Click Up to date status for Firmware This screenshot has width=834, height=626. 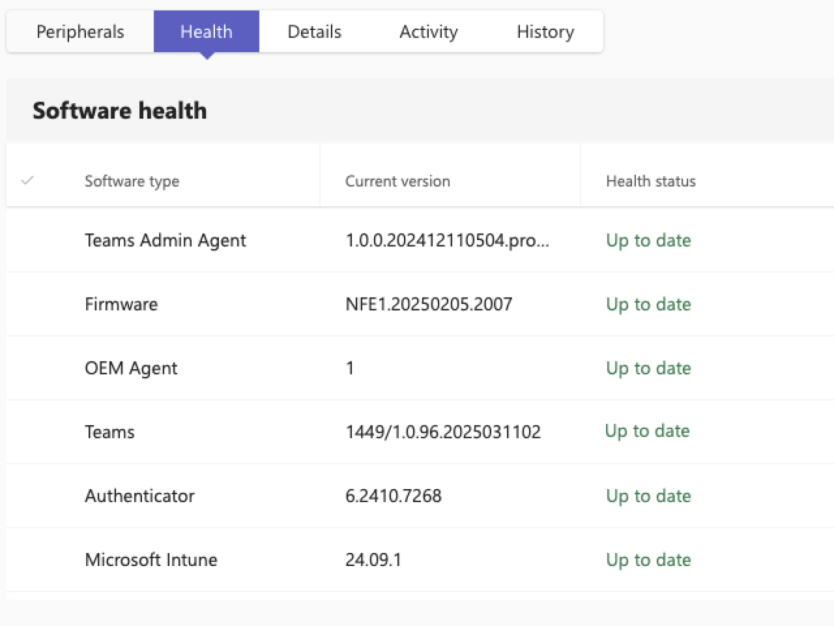(x=647, y=304)
